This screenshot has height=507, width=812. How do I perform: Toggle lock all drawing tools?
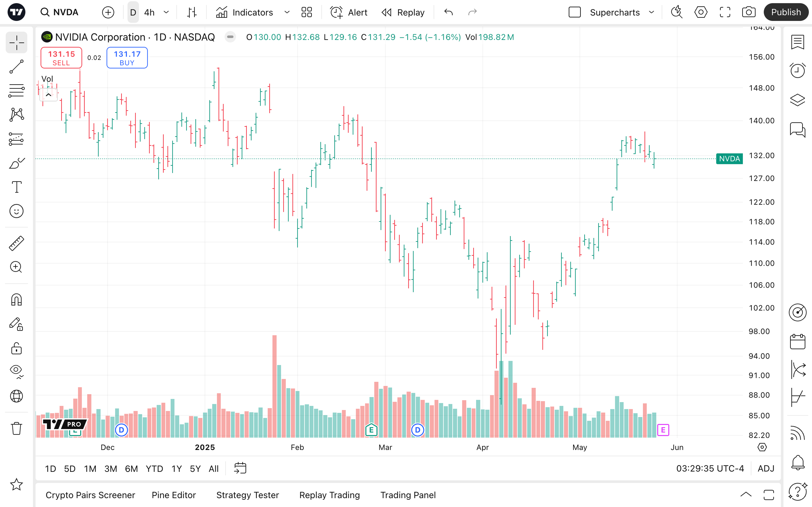pyautogui.click(x=16, y=348)
